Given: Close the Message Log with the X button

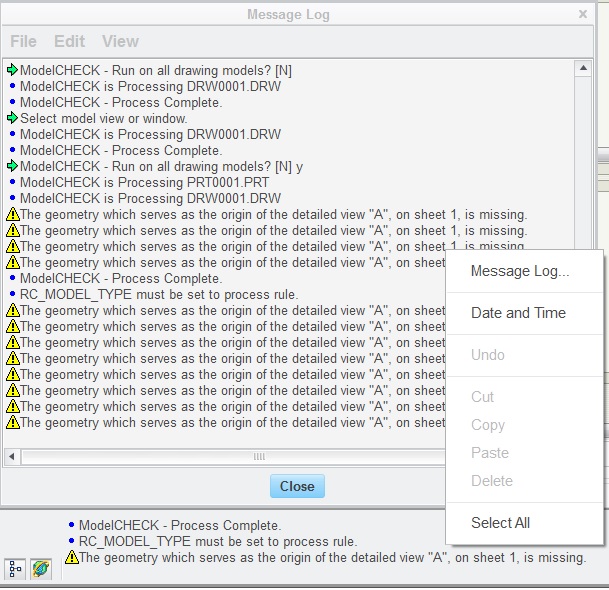Looking at the screenshot, I should click(x=583, y=14).
